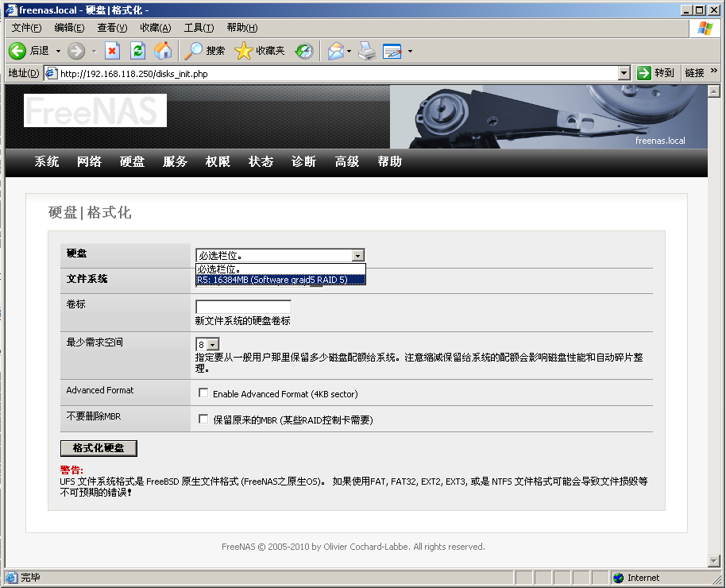Click the grey Forward arrow button
The height and width of the screenshot is (588, 726).
click(x=76, y=51)
